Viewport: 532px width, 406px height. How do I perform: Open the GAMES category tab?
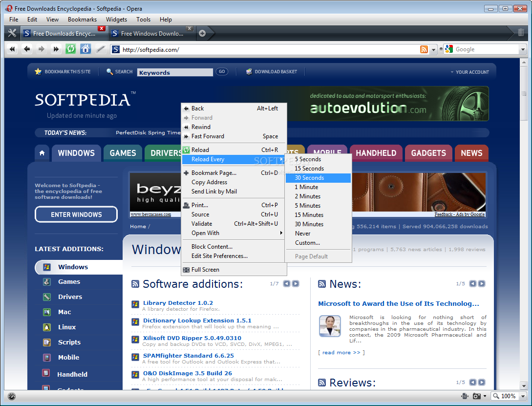coord(123,153)
